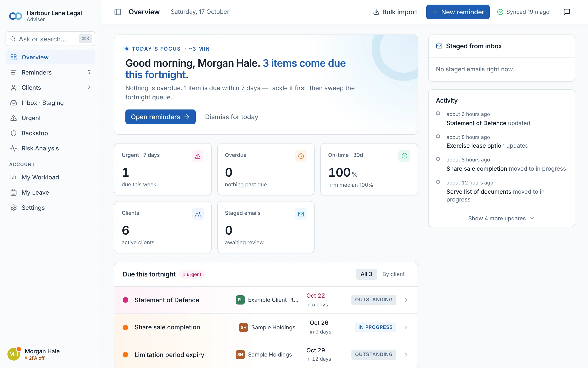Click the On-time card checkmark icon
The height and width of the screenshot is (368, 588).
coord(404,156)
